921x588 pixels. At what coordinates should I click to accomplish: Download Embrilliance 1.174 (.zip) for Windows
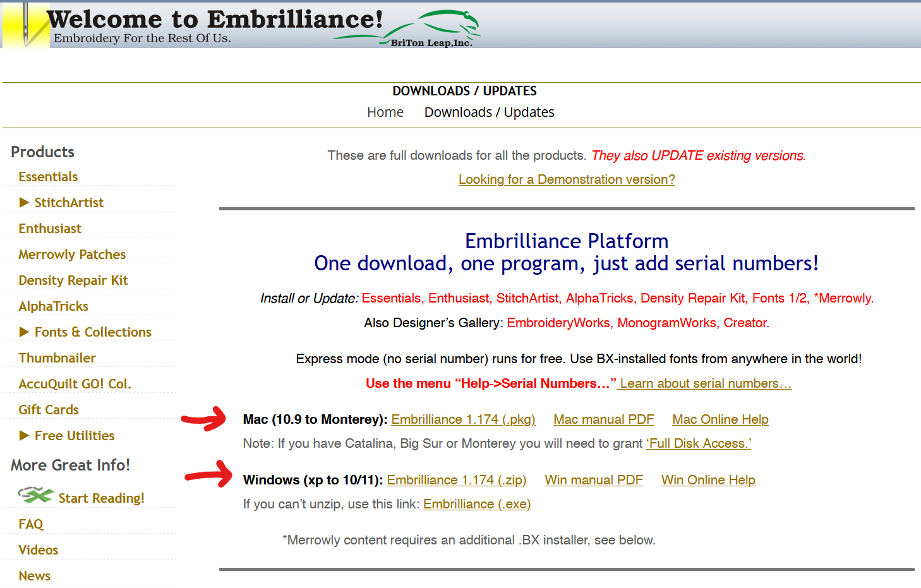pyautogui.click(x=457, y=480)
